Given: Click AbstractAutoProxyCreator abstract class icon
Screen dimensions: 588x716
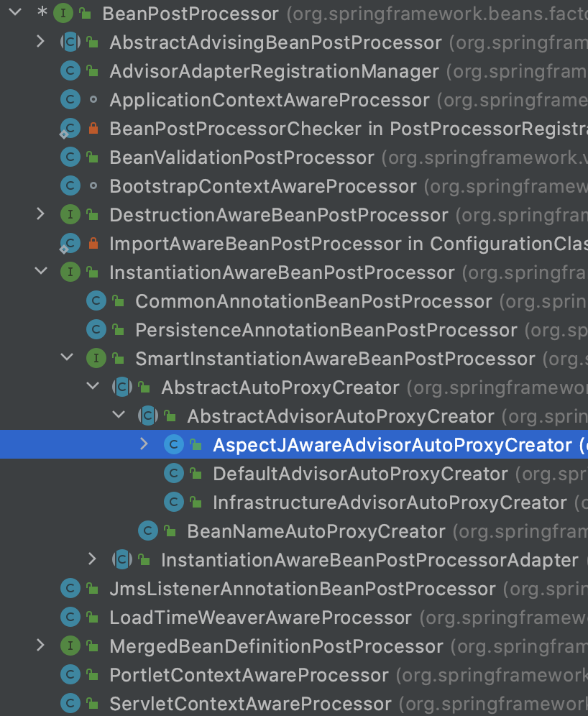Looking at the screenshot, I should (122, 387).
